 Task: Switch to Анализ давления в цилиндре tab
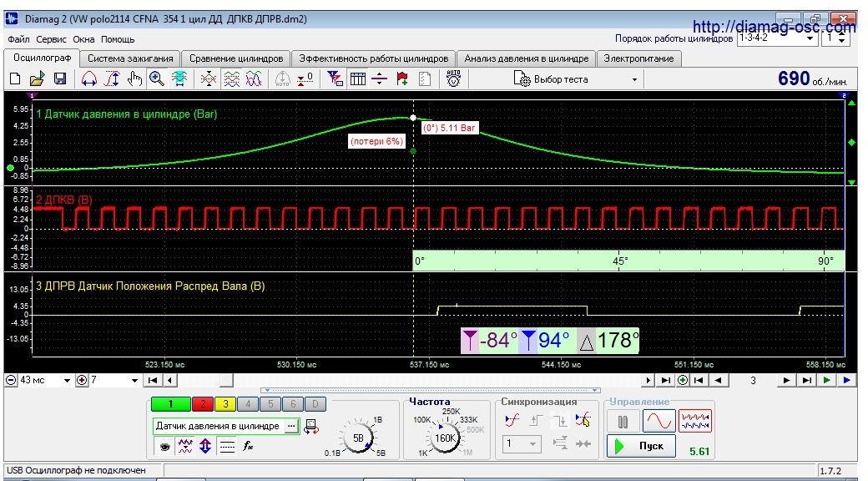click(527, 58)
